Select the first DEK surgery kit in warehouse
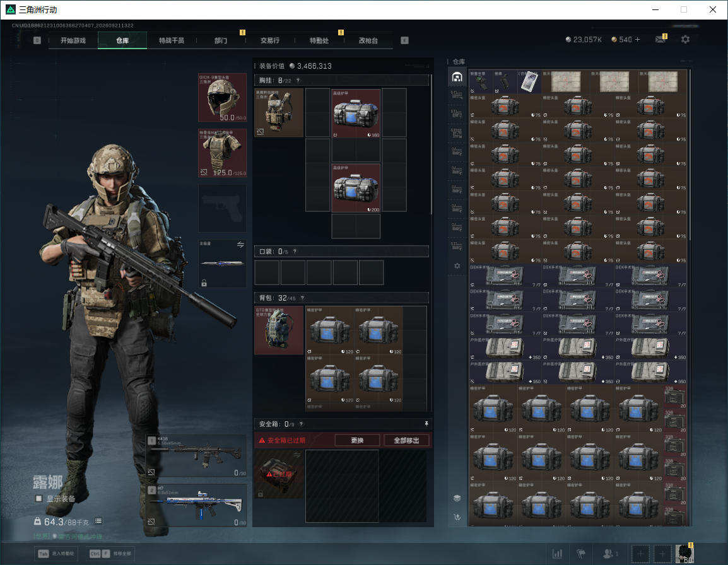The image size is (728, 565). pyautogui.click(x=505, y=276)
